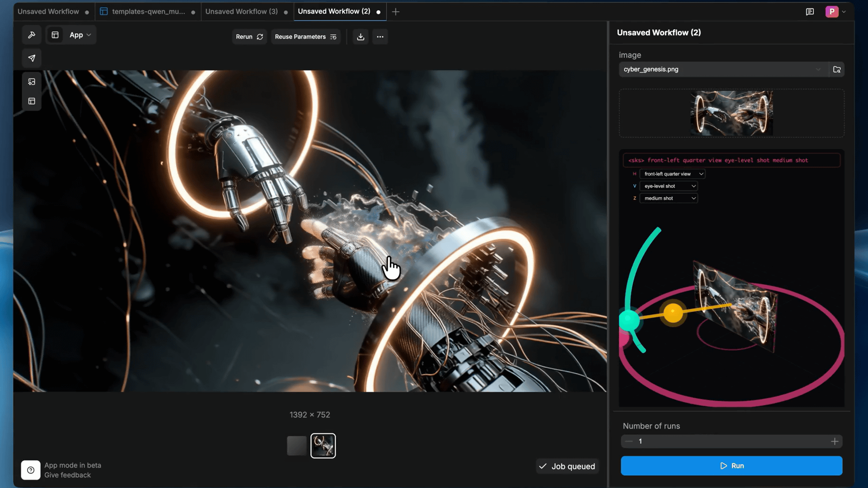The height and width of the screenshot is (488, 868).
Task: Click the help question mark icon
Action: pyautogui.click(x=31, y=470)
